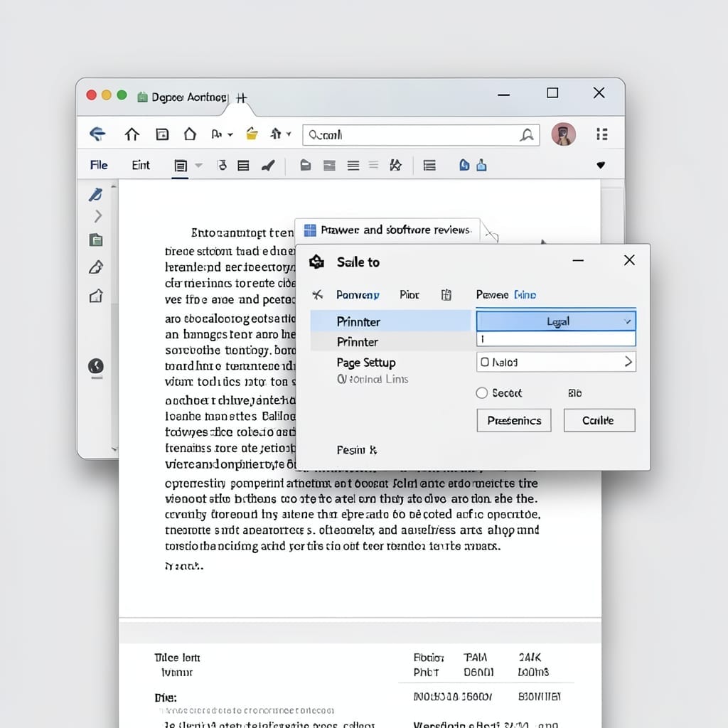
Task: Expand the left sidebar chevron
Action: (x=98, y=216)
